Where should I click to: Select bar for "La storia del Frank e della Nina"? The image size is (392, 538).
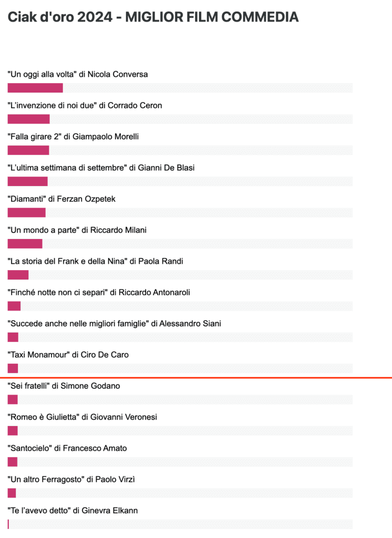pos(18,275)
